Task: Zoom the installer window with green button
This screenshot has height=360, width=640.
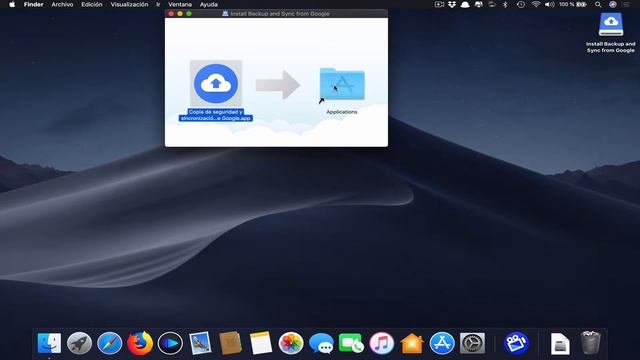Action: (x=189, y=13)
